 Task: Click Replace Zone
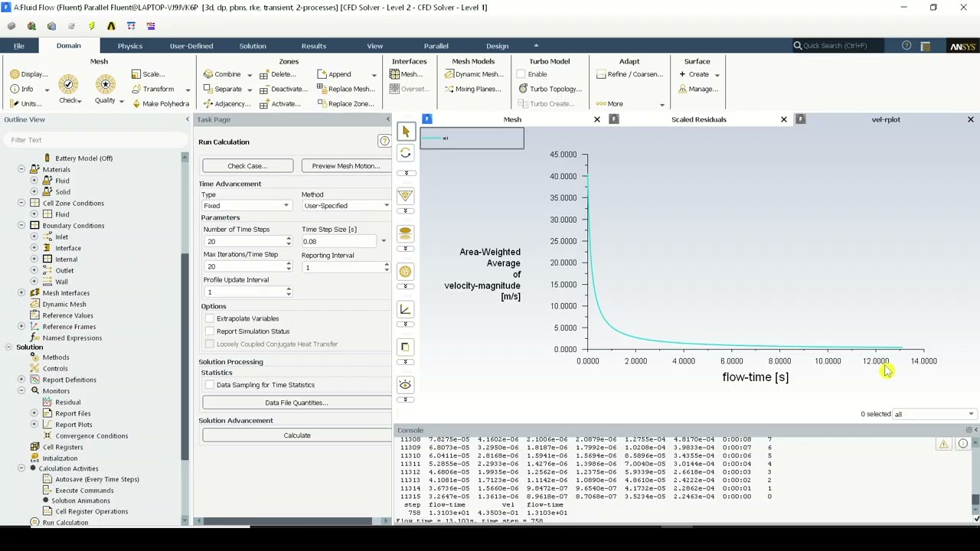tap(345, 103)
